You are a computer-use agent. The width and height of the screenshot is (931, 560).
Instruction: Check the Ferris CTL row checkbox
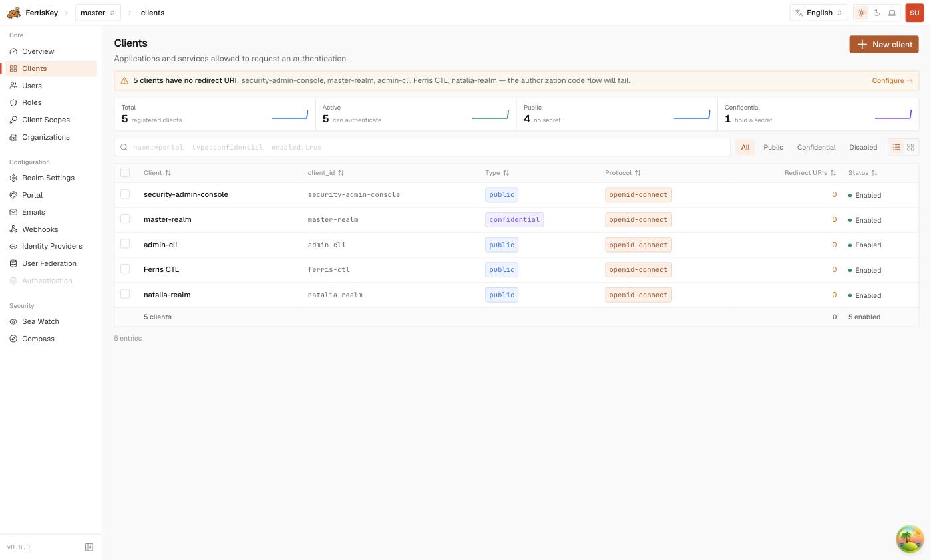[x=125, y=269]
